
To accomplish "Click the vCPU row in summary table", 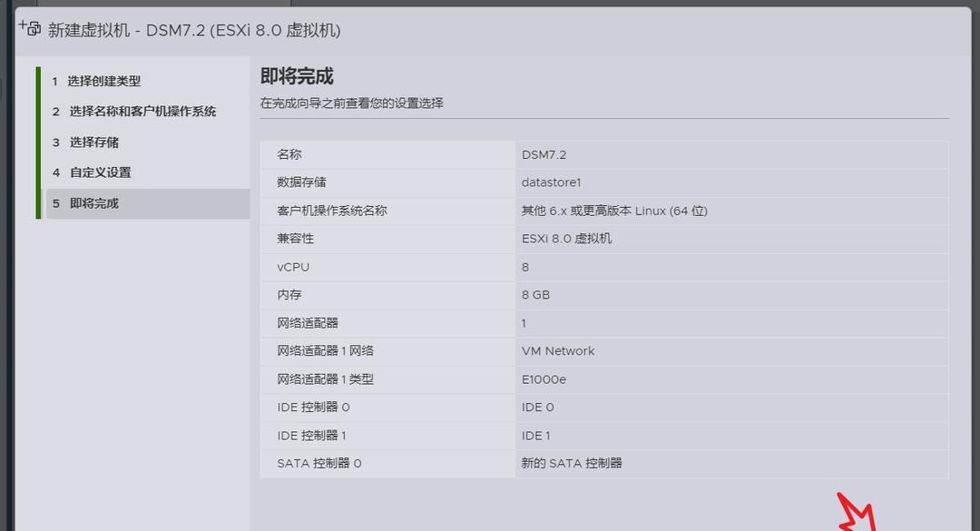I will (293, 267).
